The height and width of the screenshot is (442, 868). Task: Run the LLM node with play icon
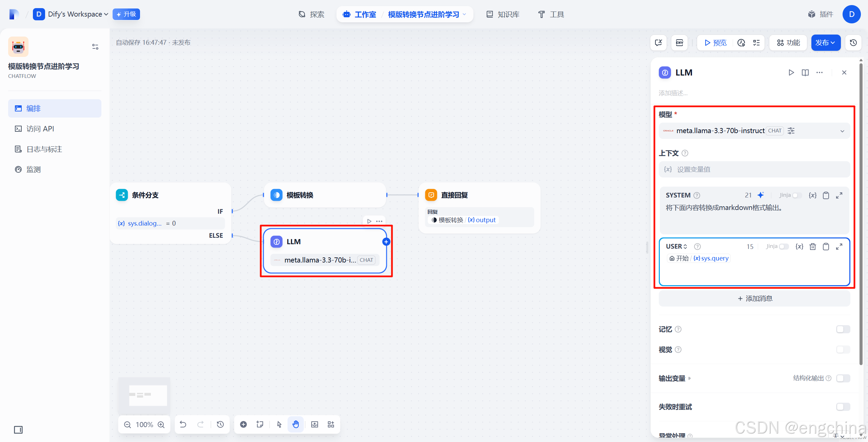(791, 72)
